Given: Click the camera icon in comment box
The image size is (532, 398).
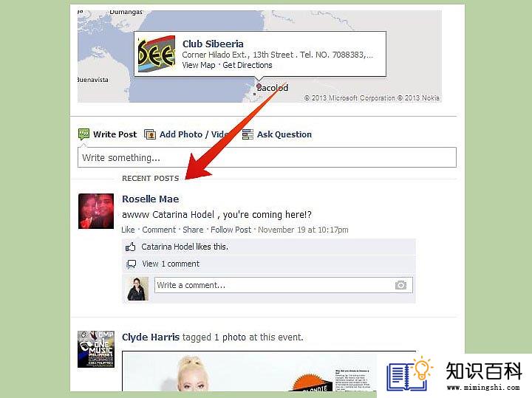Looking at the screenshot, I should [400, 285].
